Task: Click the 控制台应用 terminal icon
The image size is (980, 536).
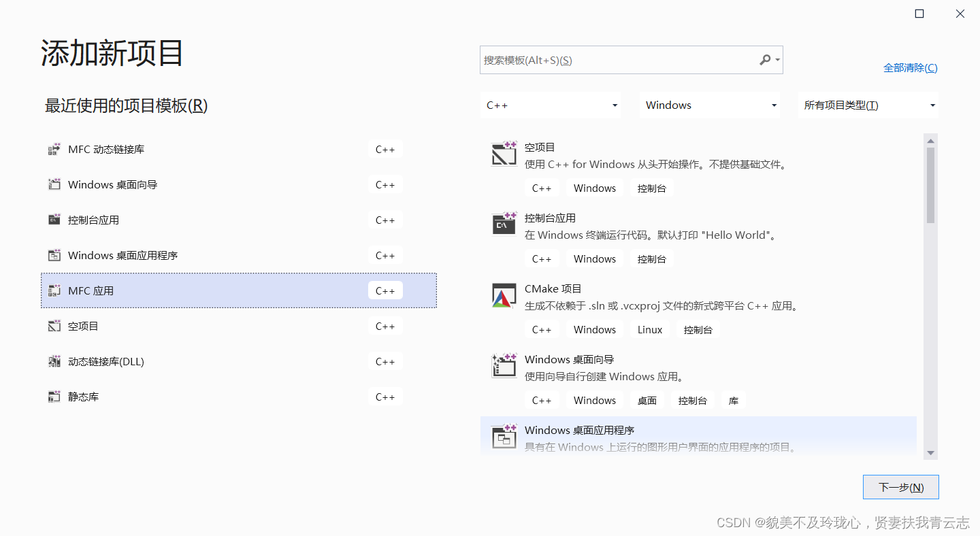Action: pos(504,224)
